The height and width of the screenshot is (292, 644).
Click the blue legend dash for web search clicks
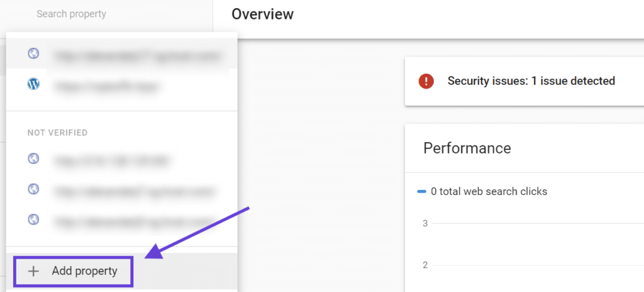pos(421,191)
